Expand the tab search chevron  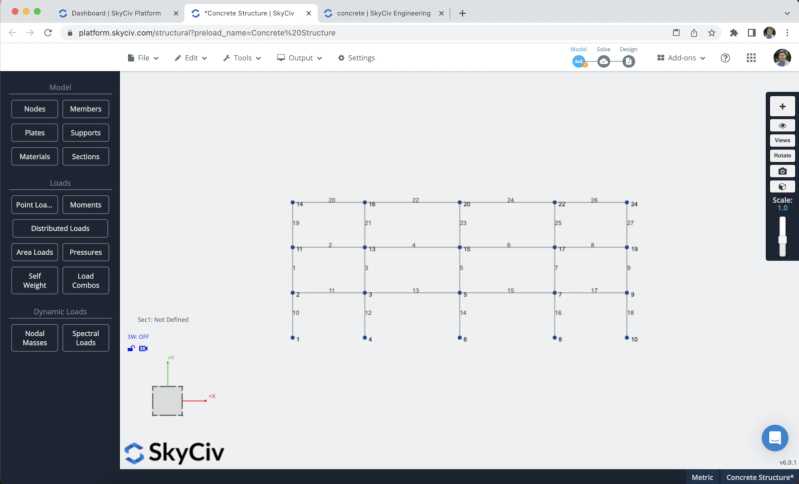787,13
